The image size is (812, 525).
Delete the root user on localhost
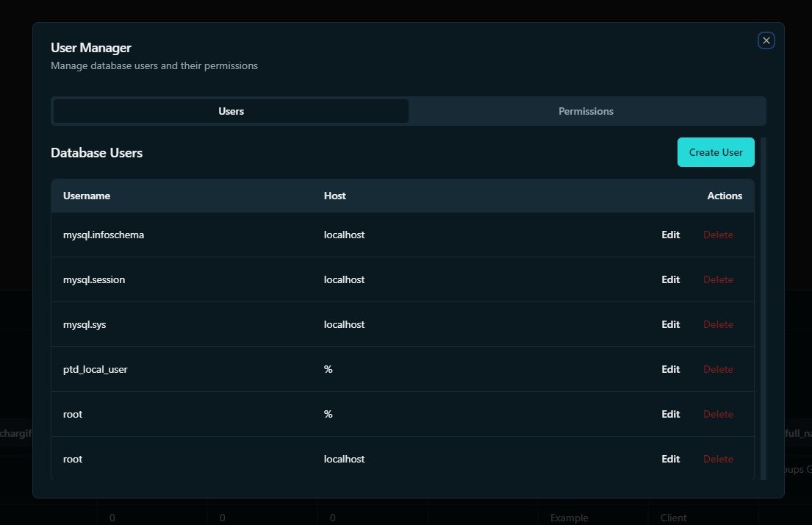point(717,459)
